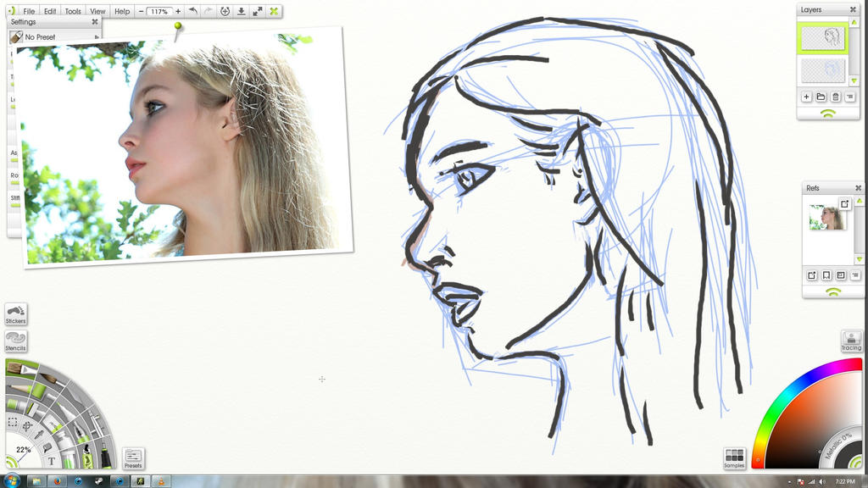868x488 pixels.
Task: Open the Presets panel
Action: (x=133, y=458)
